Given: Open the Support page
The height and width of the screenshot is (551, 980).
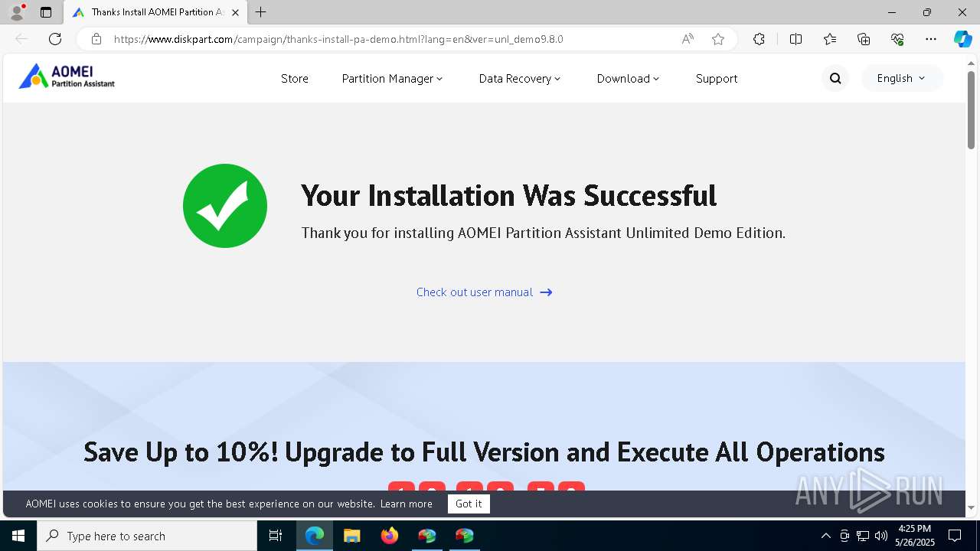Looking at the screenshot, I should click(x=717, y=78).
